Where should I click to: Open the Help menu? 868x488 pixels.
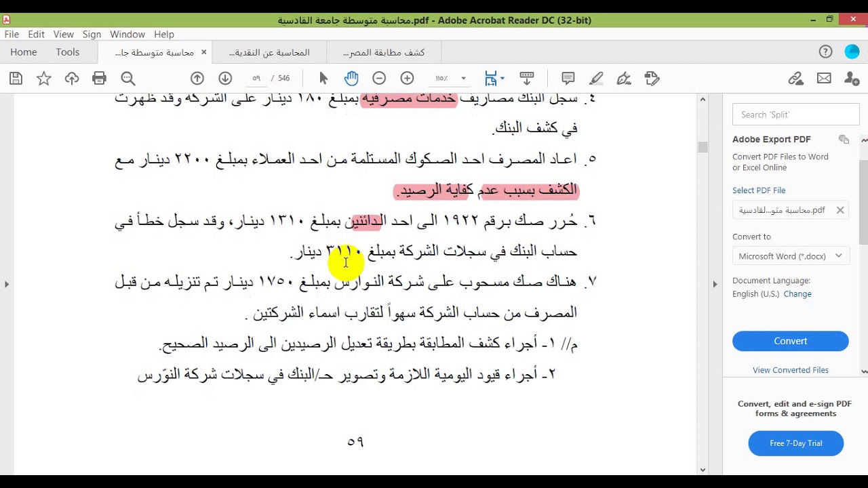point(164,34)
